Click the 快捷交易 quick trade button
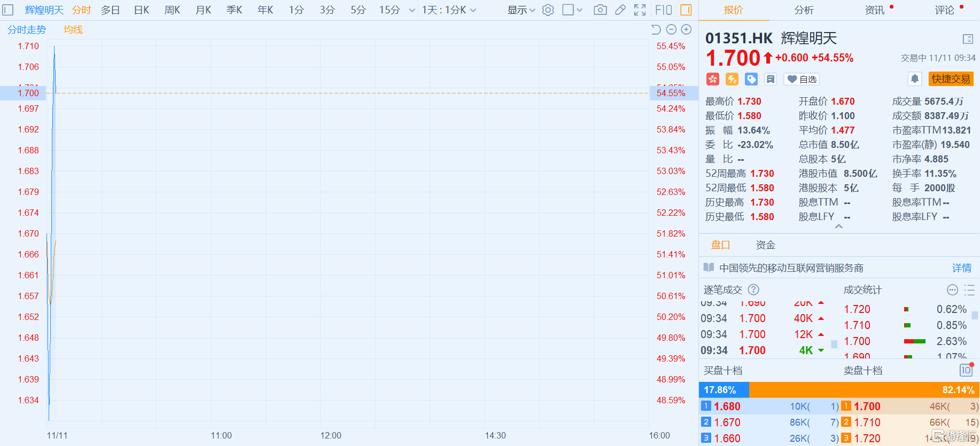The width and height of the screenshot is (980, 446). pos(951,79)
